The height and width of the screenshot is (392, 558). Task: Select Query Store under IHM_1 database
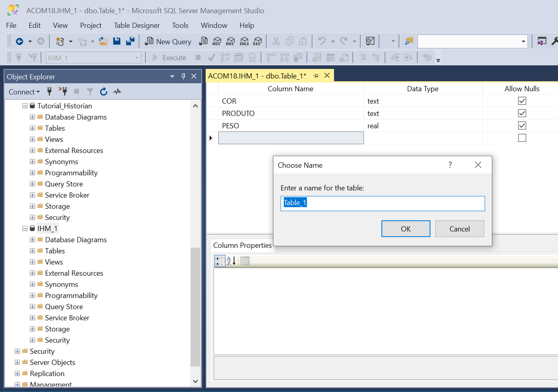click(64, 306)
